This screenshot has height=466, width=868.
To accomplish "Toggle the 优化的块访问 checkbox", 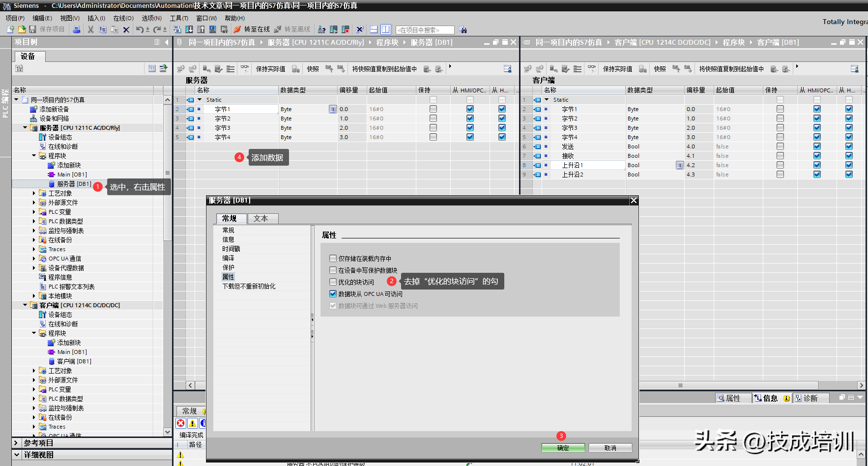I will 333,282.
